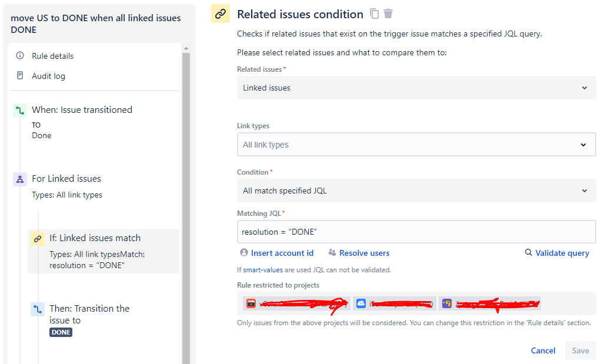Open the Condition dropdown showing All match specified JQL
Image resolution: width=601 pixels, height=364 pixels.
(416, 191)
